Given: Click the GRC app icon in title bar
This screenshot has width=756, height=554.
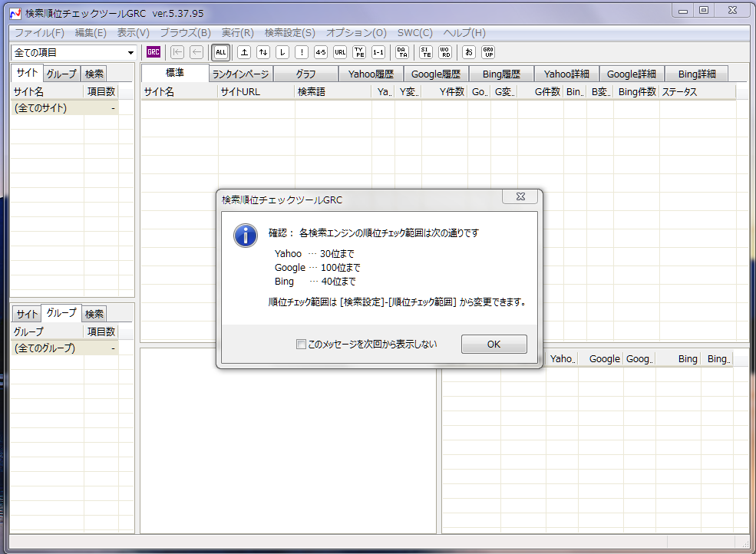Looking at the screenshot, I should click(x=15, y=14).
